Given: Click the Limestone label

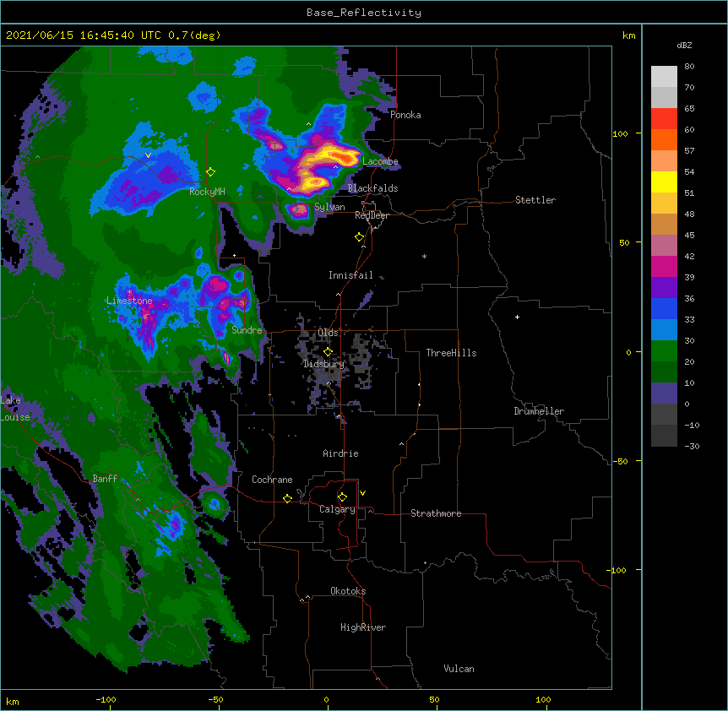Looking at the screenshot, I should pos(129,301).
